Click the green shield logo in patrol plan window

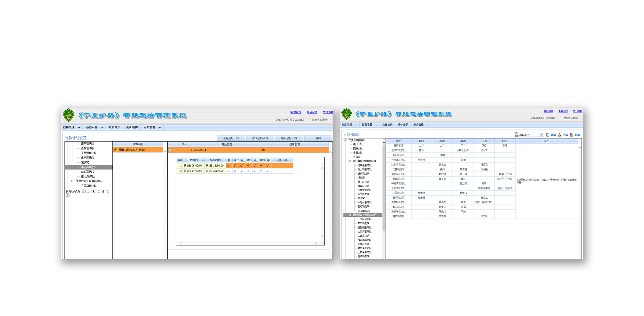pyautogui.click(x=68, y=115)
